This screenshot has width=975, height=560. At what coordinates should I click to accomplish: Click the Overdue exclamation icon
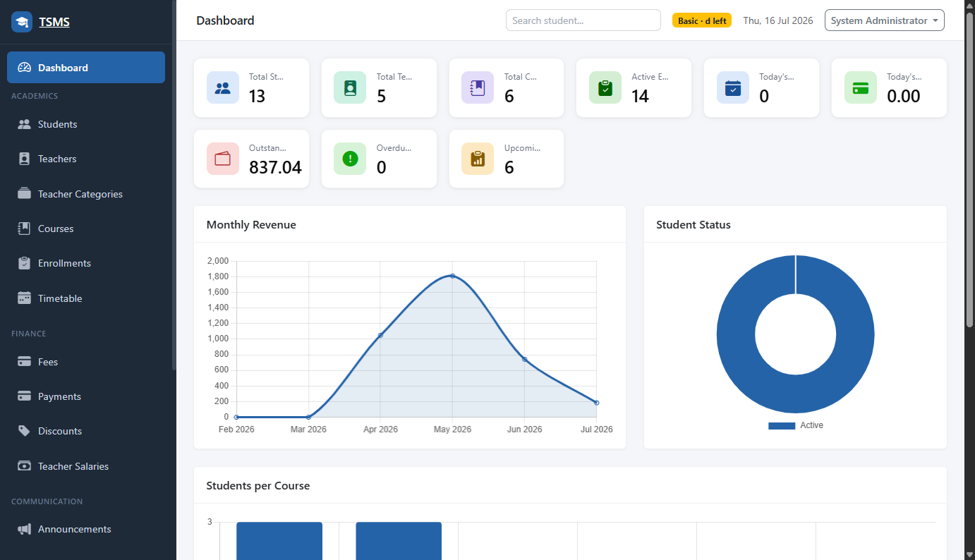tap(350, 159)
